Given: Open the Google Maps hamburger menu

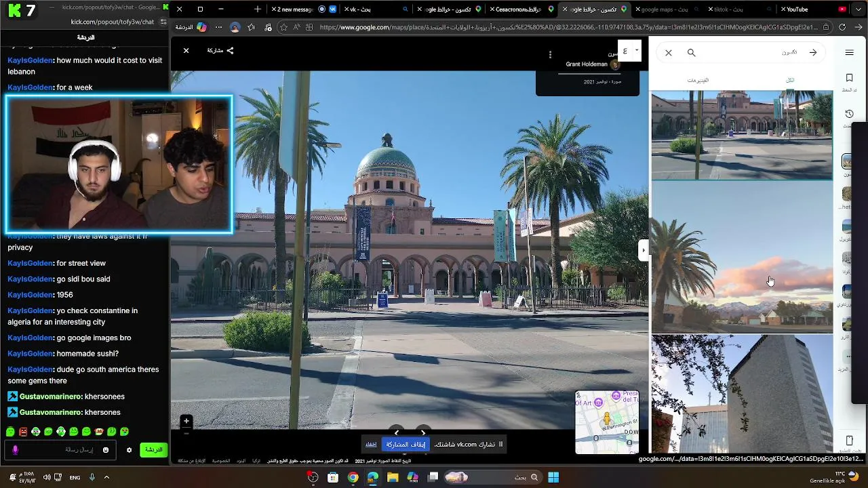Looking at the screenshot, I should pos(850,53).
